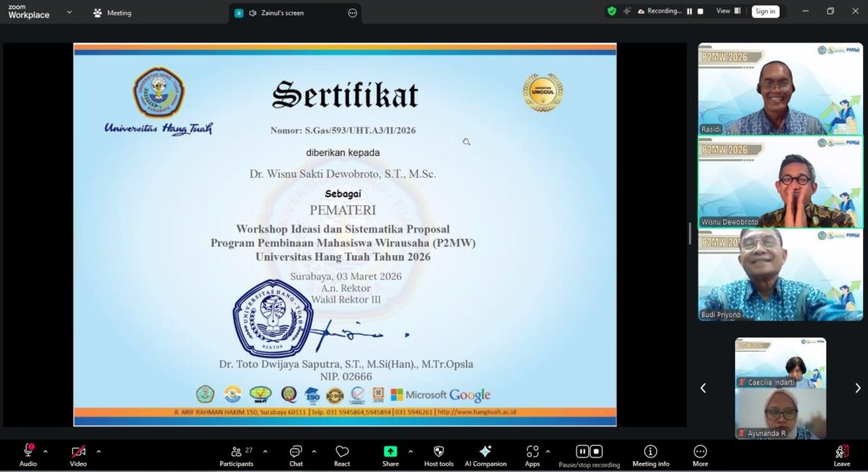The height and width of the screenshot is (472, 868).
Task: Open the Apps menu icon
Action: pos(532,453)
